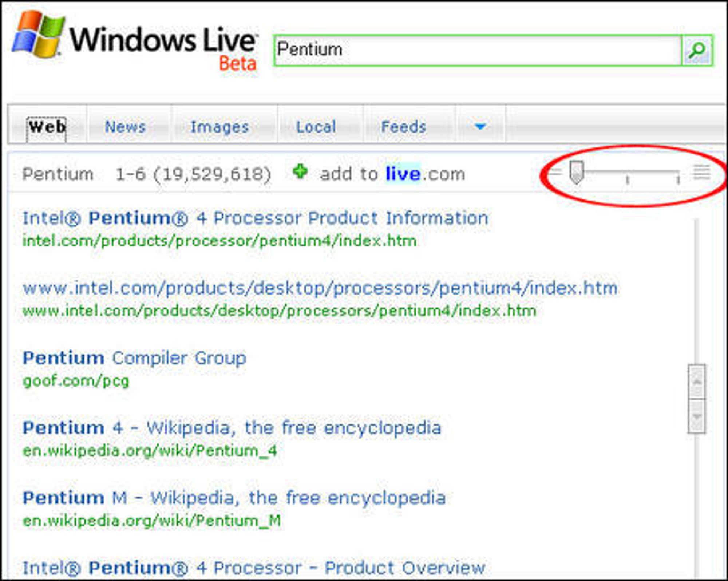Click the results scroll down arrow
This screenshot has height=581, width=728.
(697, 416)
